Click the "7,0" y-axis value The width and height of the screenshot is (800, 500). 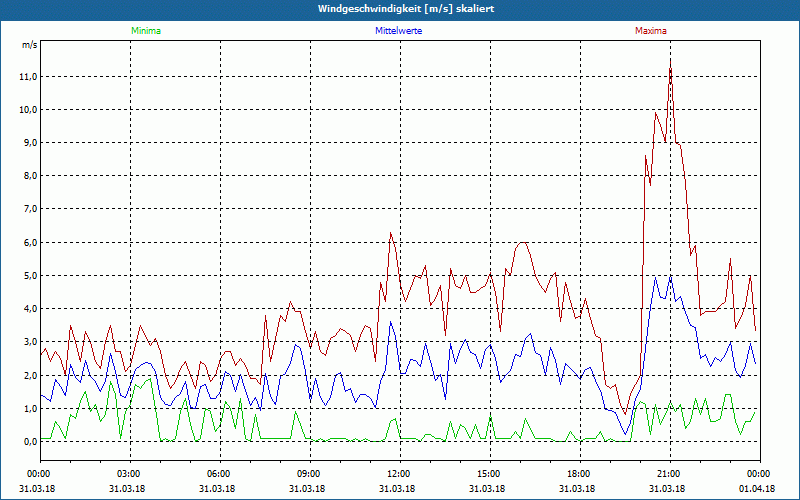pos(30,209)
